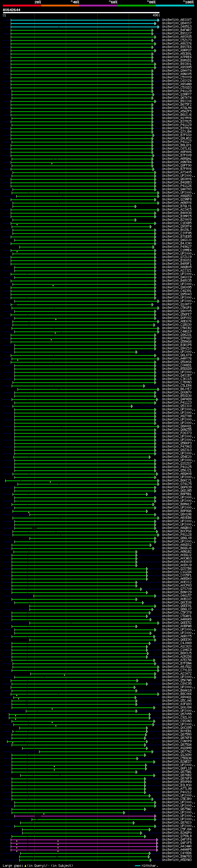Open hit UniRef100_A8QA08
Image resolution: width=197 pixels, height=868 pixels.
click(177, 474)
